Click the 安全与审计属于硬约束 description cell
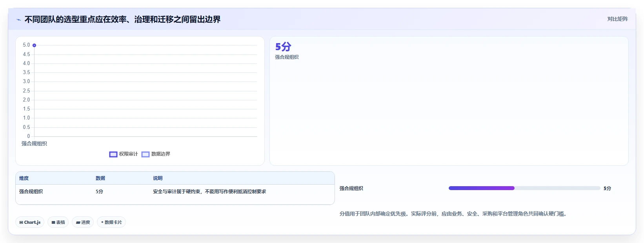 tap(209, 192)
